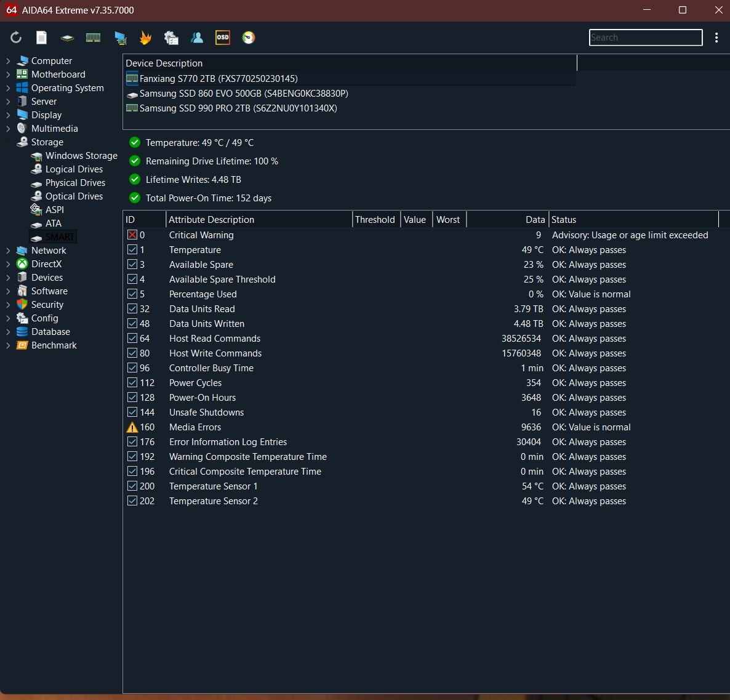Click the circular update gauge icon
The width and height of the screenshot is (730, 700).
tap(249, 38)
